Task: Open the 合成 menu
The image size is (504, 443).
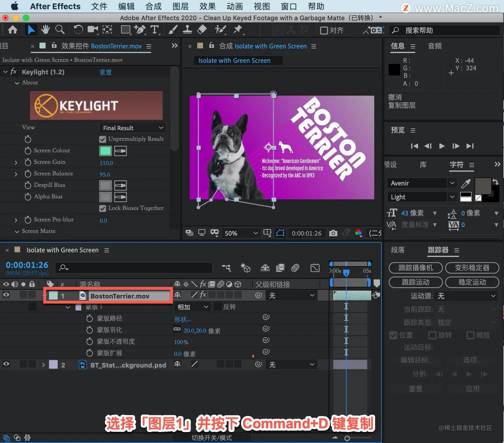Action: [x=153, y=6]
